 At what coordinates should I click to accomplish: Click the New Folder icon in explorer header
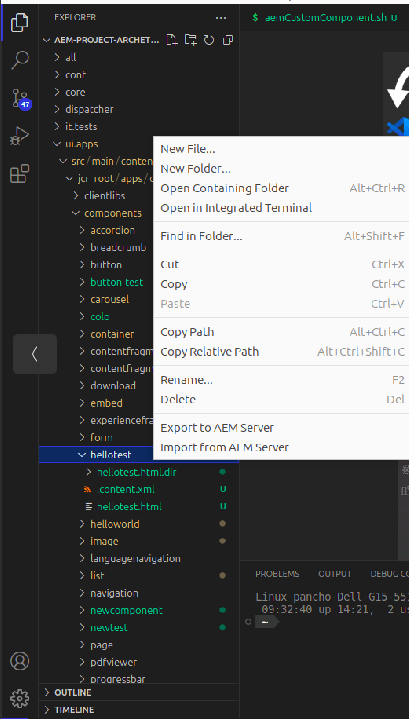point(190,40)
